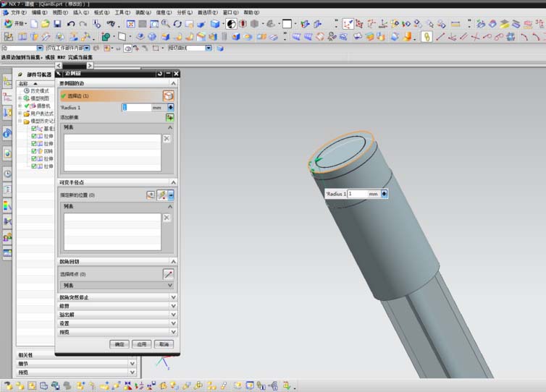Open the 工具 menu
Viewport: 546px width, 392px height.
[x=122, y=12]
